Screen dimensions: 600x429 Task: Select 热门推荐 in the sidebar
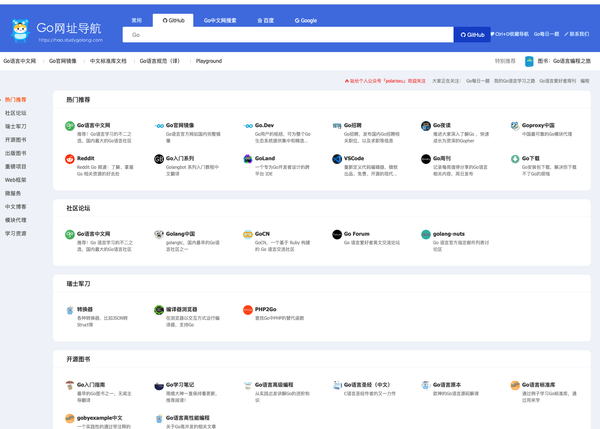pyautogui.click(x=16, y=100)
